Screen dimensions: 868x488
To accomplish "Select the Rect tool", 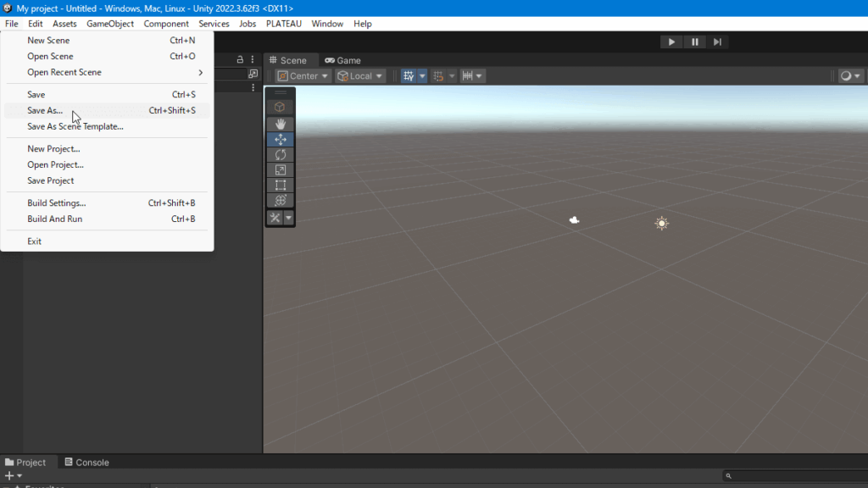I will point(280,186).
